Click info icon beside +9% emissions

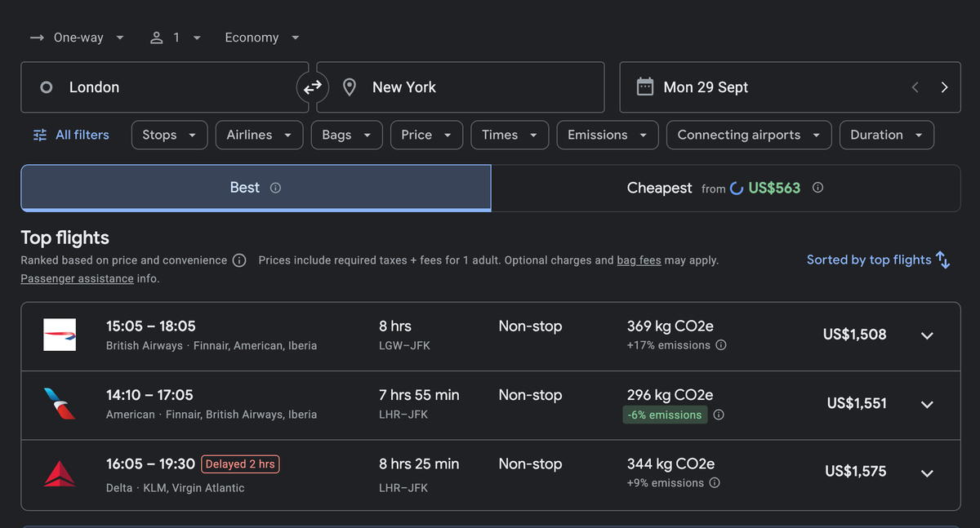[x=715, y=483]
